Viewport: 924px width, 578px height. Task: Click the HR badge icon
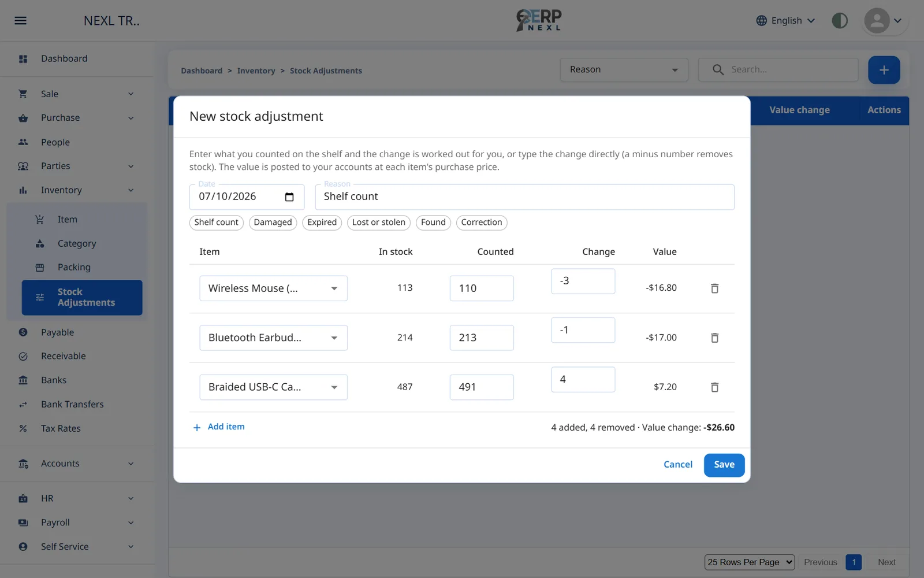pos(23,499)
